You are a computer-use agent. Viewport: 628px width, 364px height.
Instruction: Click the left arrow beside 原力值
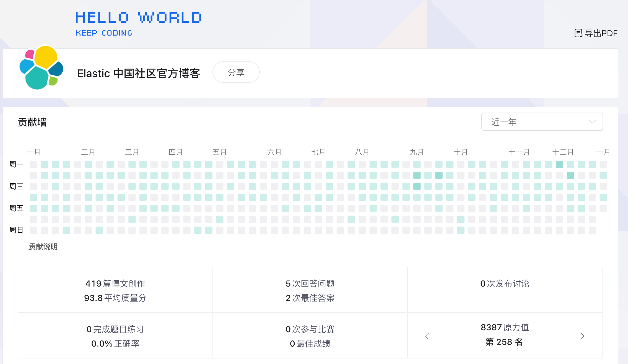click(427, 336)
